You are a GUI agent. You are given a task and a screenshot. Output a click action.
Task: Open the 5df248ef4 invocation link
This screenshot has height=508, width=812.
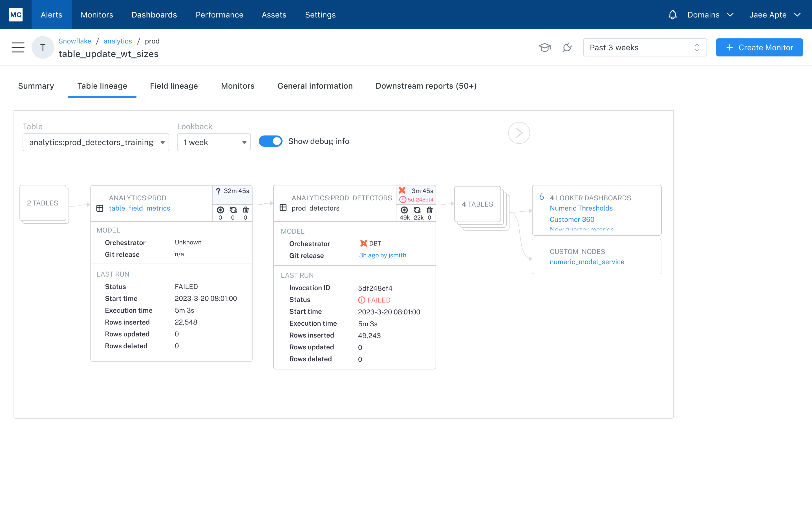(x=420, y=200)
